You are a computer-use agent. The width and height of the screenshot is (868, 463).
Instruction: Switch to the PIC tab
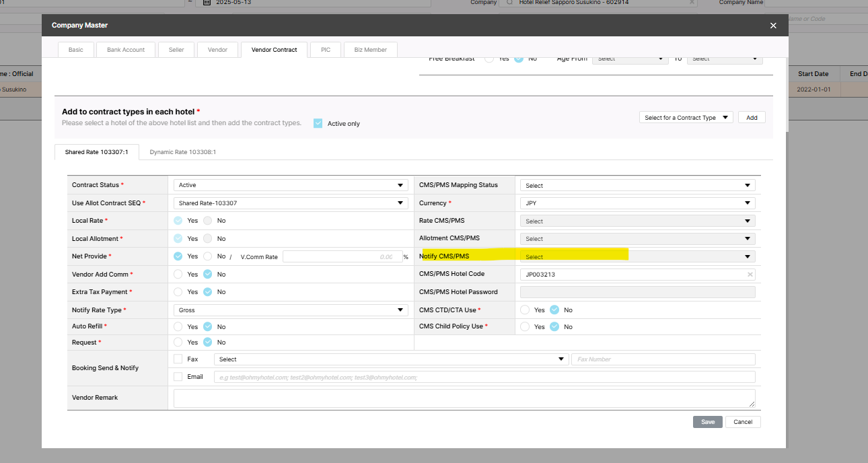[x=326, y=50]
